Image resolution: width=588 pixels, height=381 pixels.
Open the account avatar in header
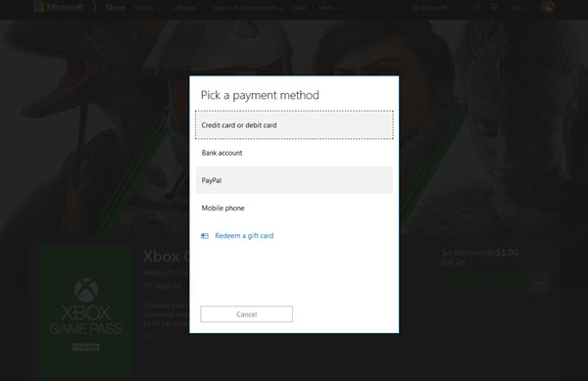(548, 7)
